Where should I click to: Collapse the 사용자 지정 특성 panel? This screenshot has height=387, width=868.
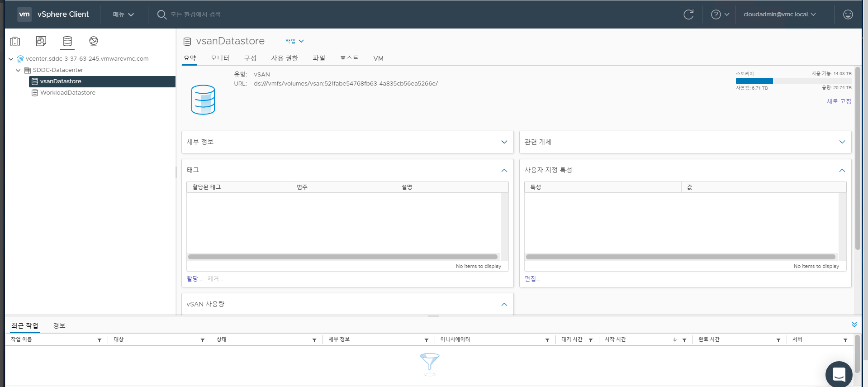click(842, 171)
